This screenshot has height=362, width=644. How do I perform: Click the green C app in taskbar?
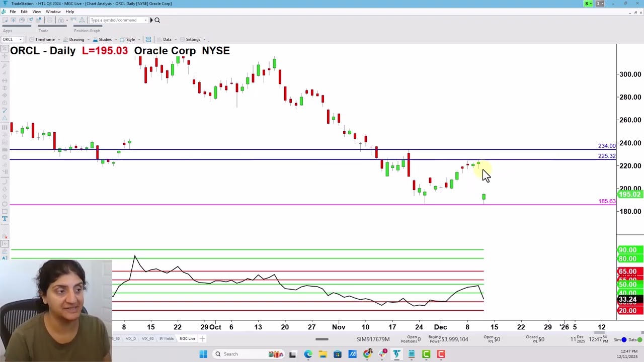[x=426, y=354]
